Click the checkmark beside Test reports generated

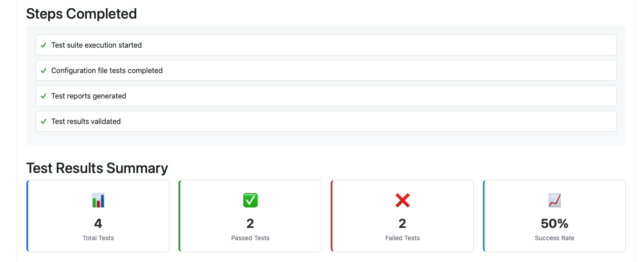click(44, 96)
